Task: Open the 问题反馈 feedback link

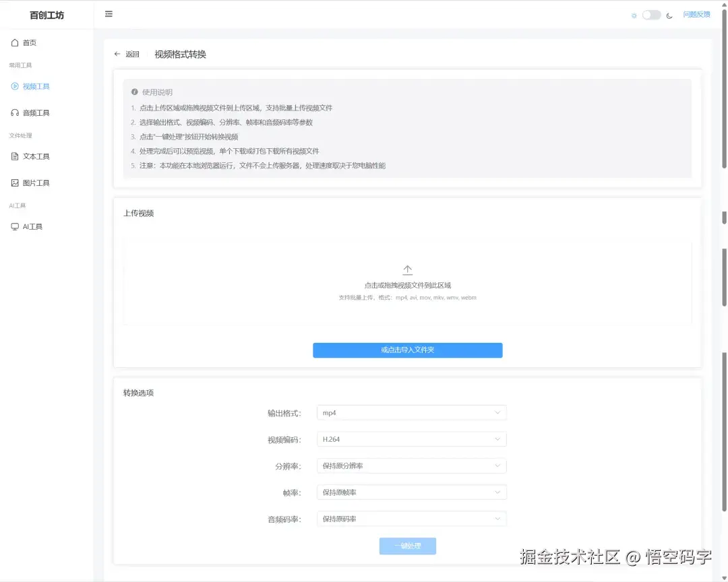Action: coord(696,13)
